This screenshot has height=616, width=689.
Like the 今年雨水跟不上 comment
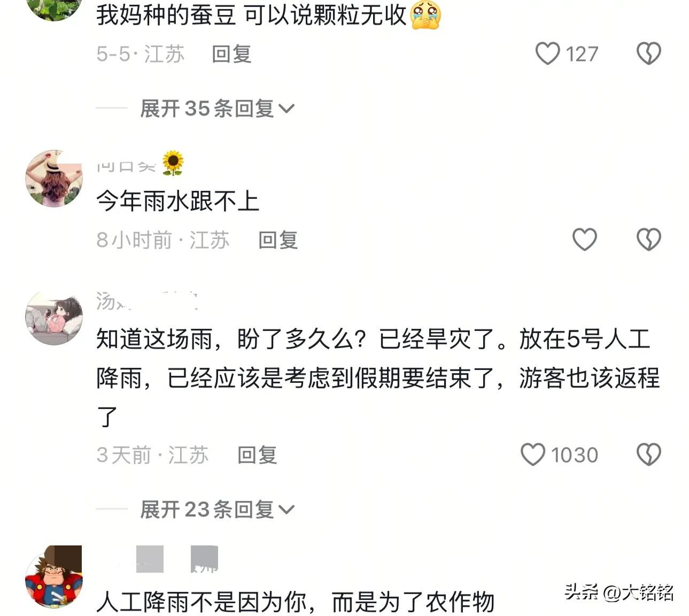(584, 239)
